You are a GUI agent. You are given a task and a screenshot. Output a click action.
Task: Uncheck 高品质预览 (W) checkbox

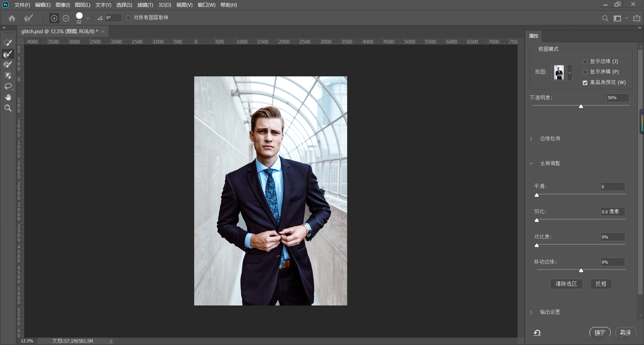pos(585,83)
